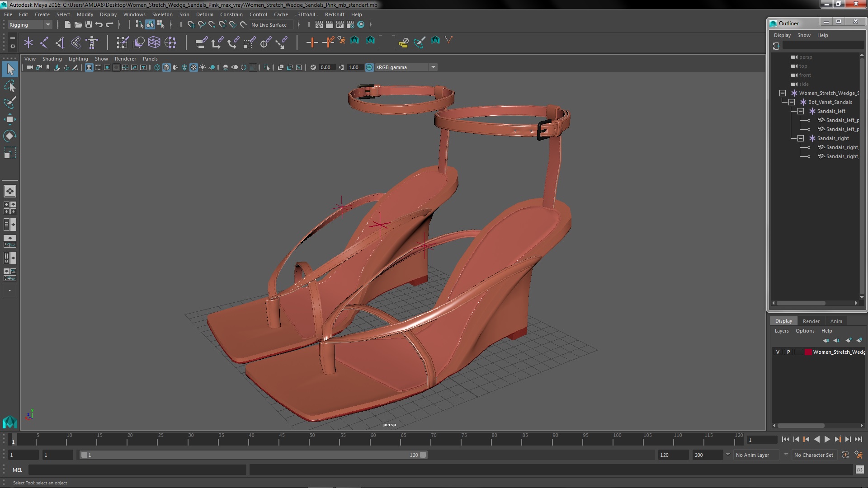Open the Redshift menu
Viewport: 868px width, 488px height.
(x=335, y=14)
